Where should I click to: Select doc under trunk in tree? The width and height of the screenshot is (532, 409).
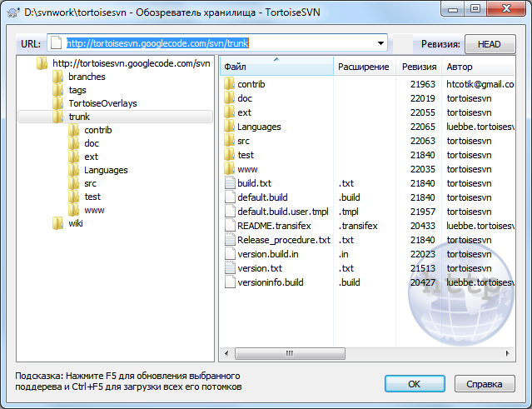pyautogui.click(x=92, y=143)
